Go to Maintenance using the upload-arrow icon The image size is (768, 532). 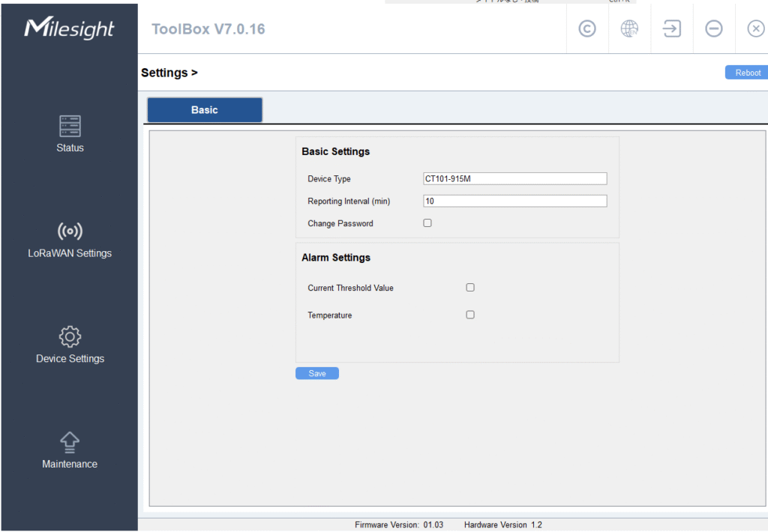coord(70,442)
